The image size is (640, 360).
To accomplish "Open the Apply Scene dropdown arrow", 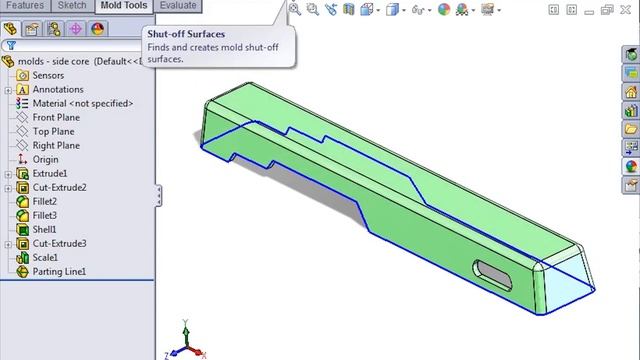I will coord(473,10).
